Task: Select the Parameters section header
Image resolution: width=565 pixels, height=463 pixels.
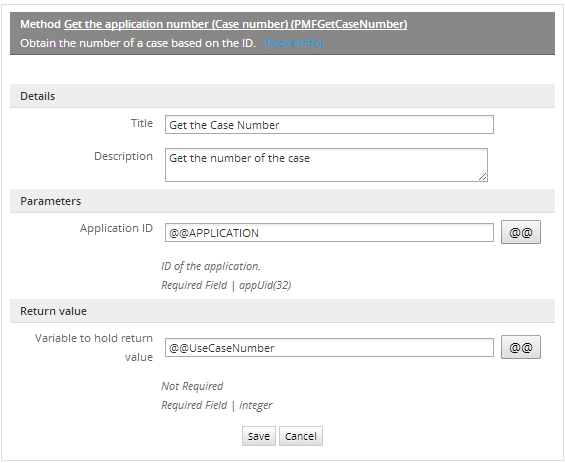Action: [x=282, y=201]
